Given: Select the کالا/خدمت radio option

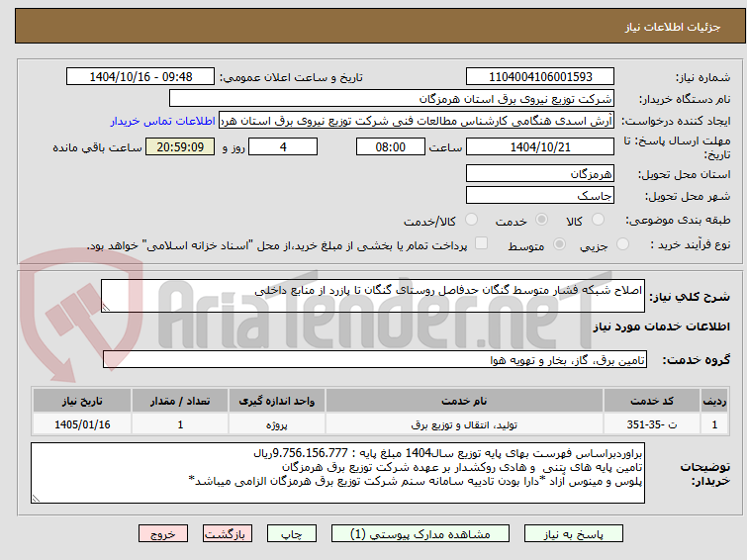Looking at the screenshot, I should coord(471,220).
